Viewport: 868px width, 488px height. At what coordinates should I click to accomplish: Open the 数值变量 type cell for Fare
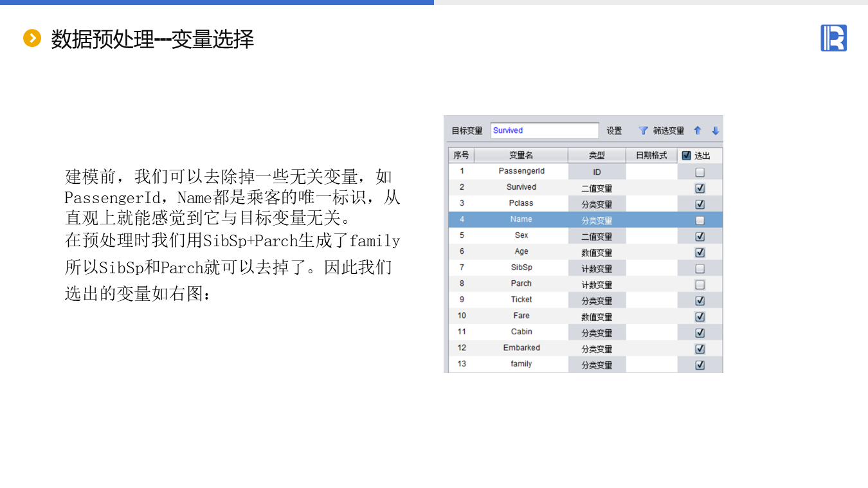click(597, 317)
